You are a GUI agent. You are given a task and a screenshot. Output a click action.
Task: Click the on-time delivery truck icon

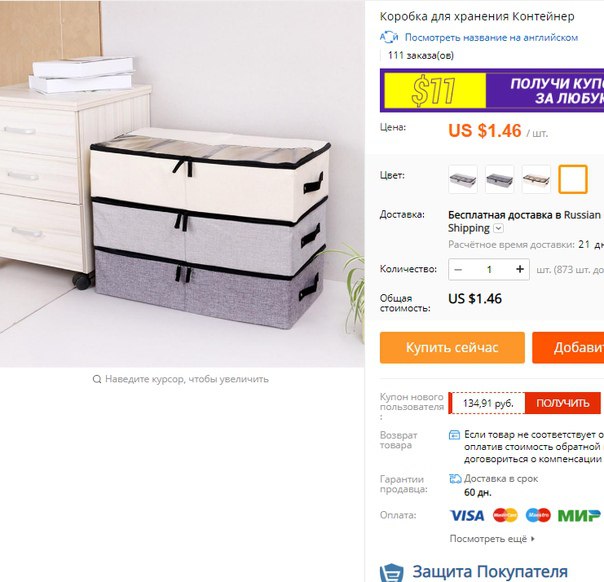[x=455, y=479]
